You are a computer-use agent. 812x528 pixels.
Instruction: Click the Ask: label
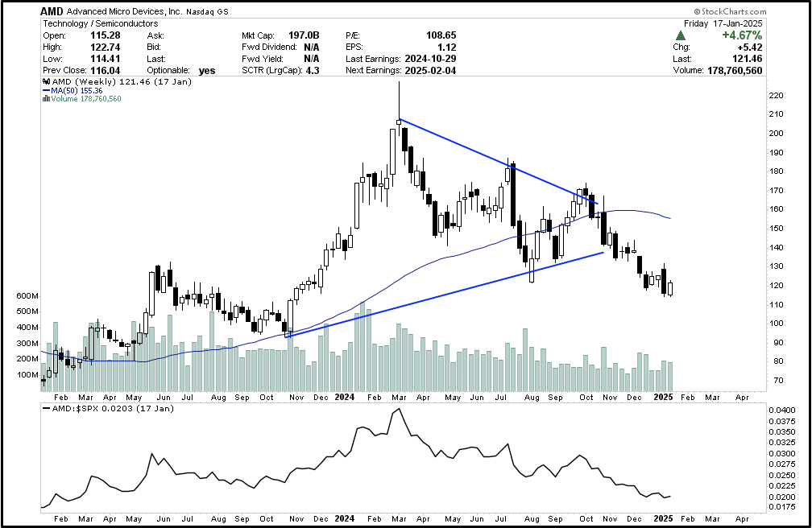click(x=155, y=35)
